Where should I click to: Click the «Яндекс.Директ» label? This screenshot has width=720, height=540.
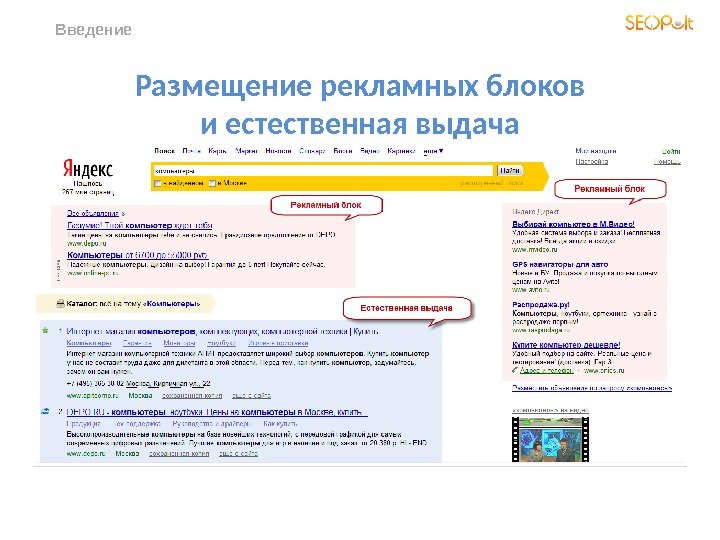(x=535, y=212)
